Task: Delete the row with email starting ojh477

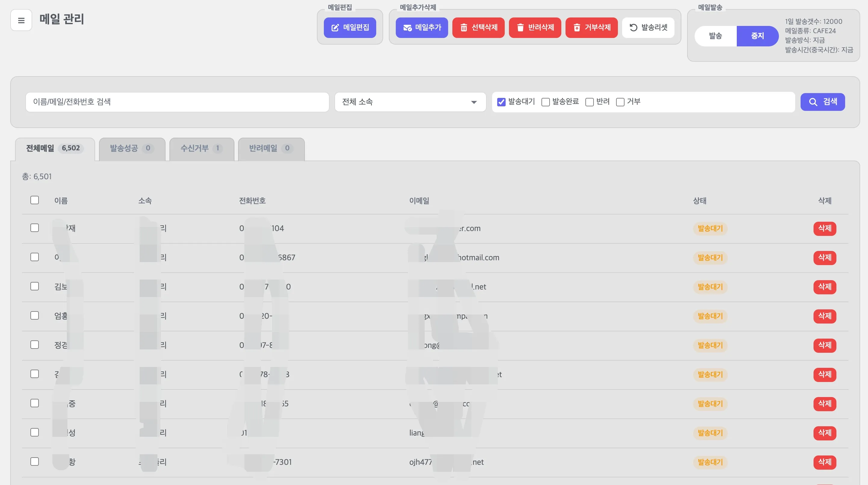Action: click(x=825, y=462)
